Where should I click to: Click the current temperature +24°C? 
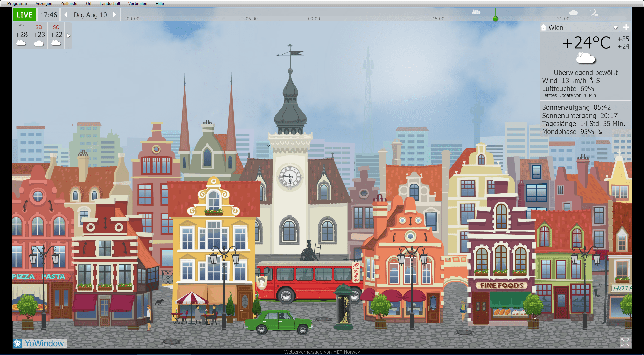[x=586, y=43]
